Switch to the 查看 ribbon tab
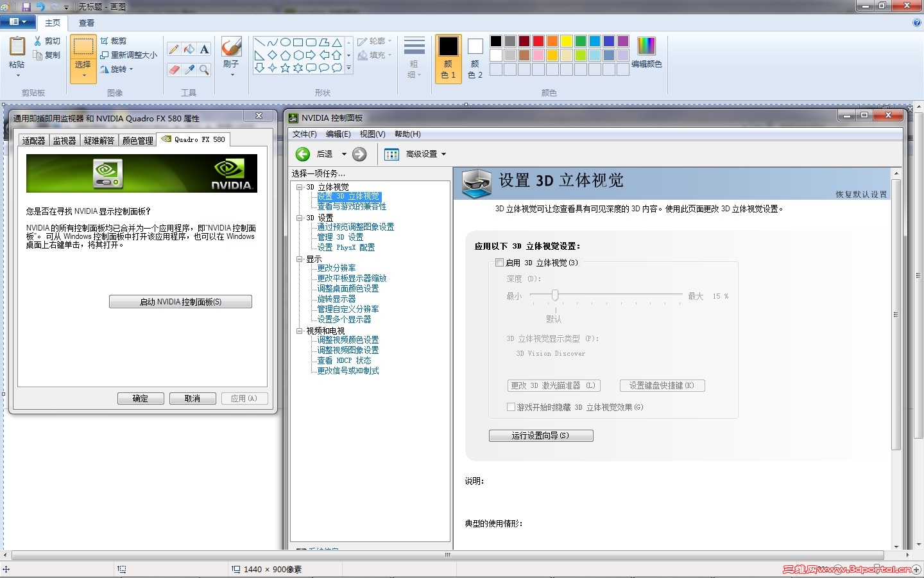924x578 pixels. 87,23
